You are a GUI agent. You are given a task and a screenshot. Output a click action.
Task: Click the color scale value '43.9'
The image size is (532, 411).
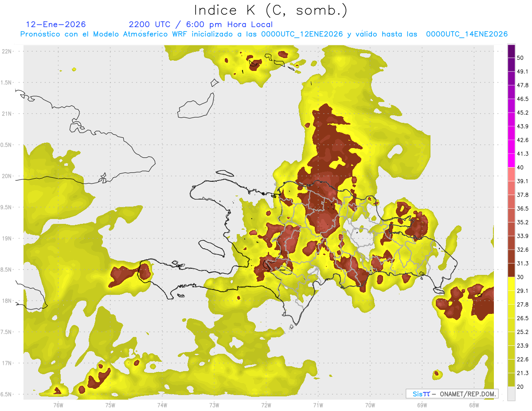(523, 126)
